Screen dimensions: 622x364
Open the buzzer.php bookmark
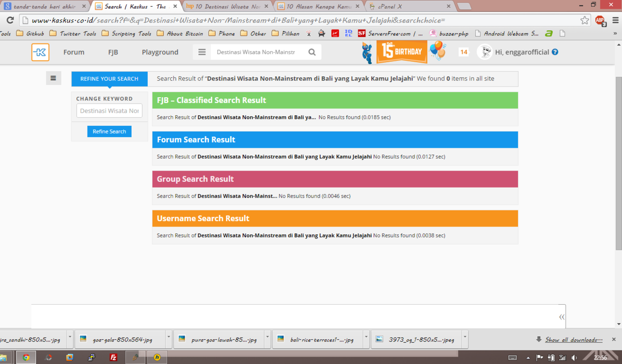[449, 34]
